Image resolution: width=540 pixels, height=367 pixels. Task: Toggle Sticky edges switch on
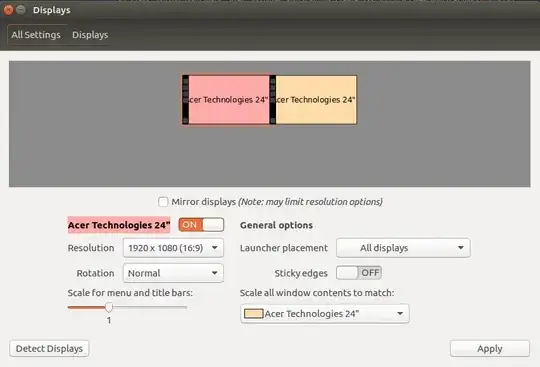click(x=359, y=273)
